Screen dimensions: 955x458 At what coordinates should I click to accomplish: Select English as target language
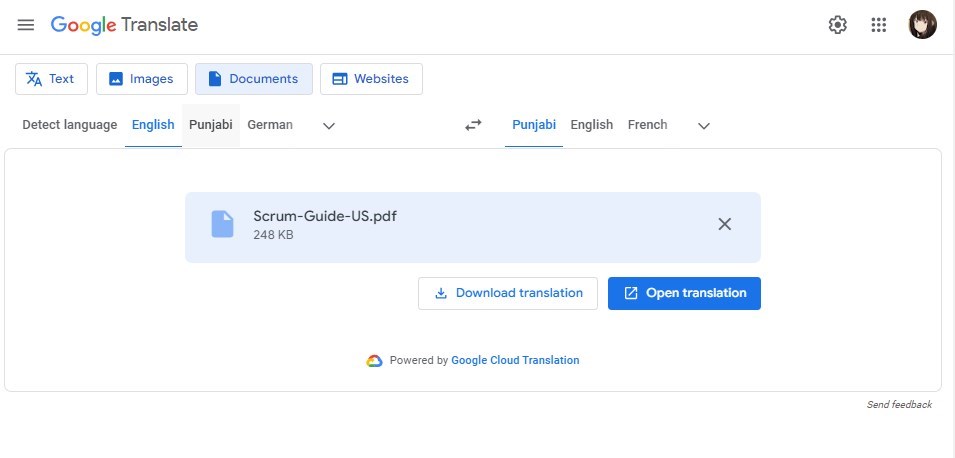pyautogui.click(x=591, y=125)
